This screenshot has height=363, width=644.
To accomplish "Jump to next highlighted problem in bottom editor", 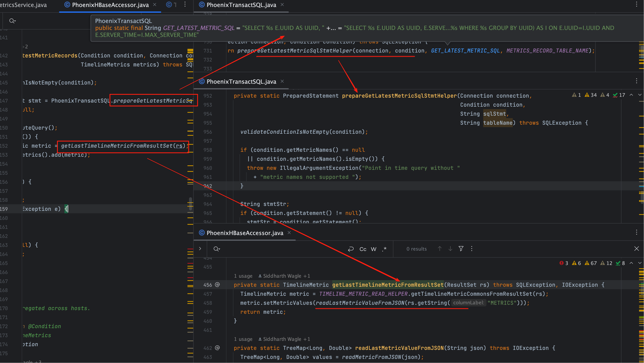I will [640, 263].
